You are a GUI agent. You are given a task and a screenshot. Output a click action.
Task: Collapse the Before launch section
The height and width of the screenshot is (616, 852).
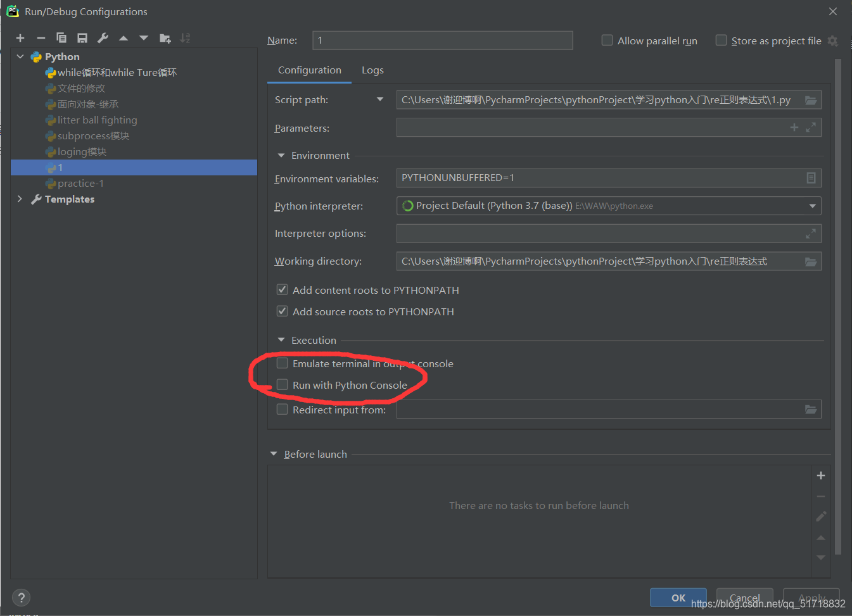coord(274,454)
